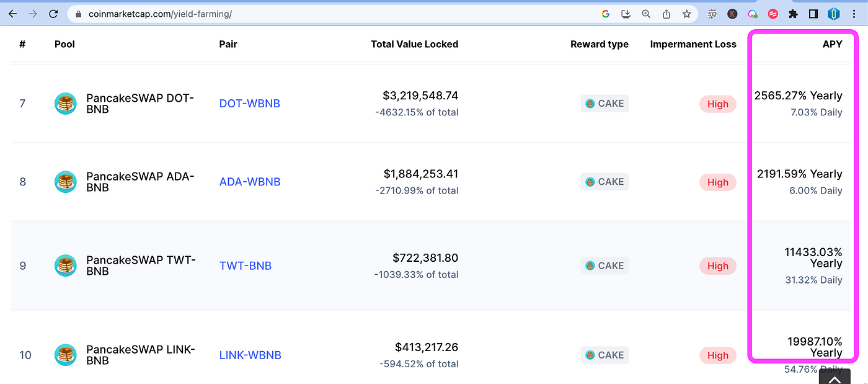Screen dimensions: 868x384
Task: Sort by Total Value Locked header
Action: pos(415,44)
